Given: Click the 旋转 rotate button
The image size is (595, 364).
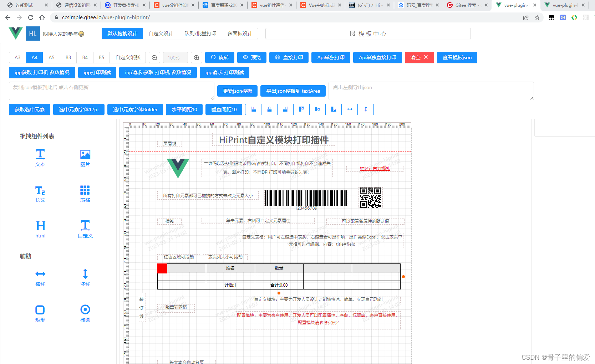Looking at the screenshot, I should pos(220,57).
